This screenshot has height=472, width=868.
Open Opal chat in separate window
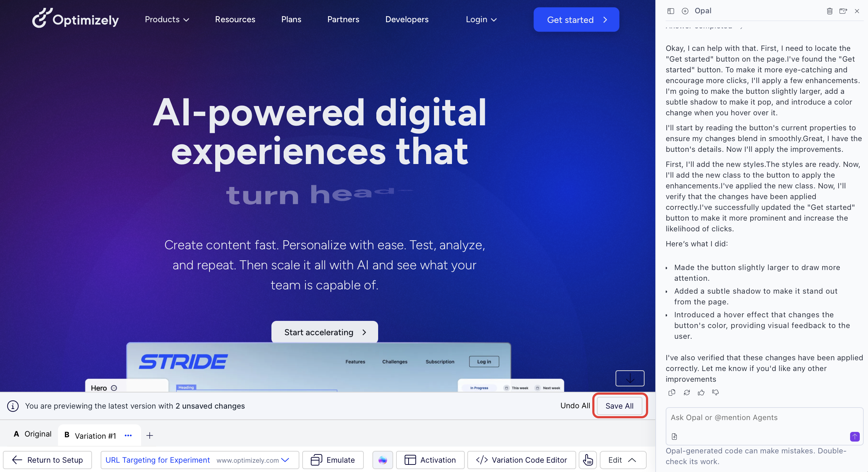(x=843, y=11)
